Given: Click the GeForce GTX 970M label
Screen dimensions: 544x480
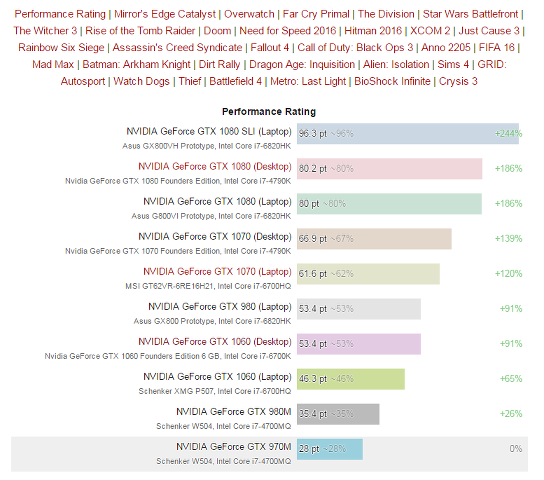Looking at the screenshot, I should point(234,447).
